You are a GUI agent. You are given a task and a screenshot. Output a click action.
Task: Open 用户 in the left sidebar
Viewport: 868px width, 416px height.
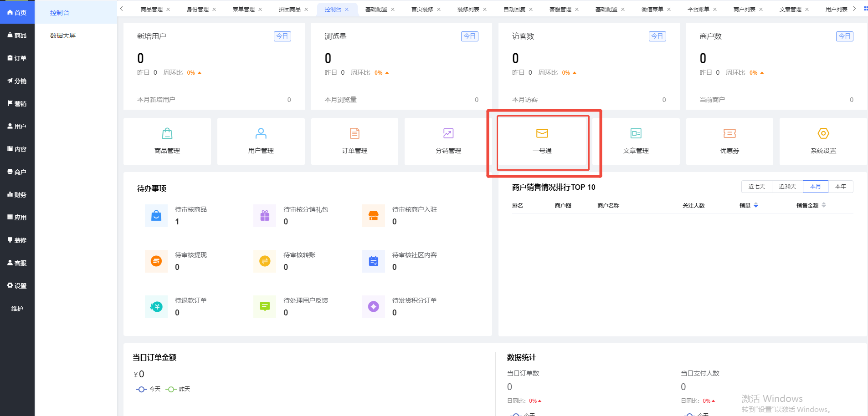[x=17, y=127]
